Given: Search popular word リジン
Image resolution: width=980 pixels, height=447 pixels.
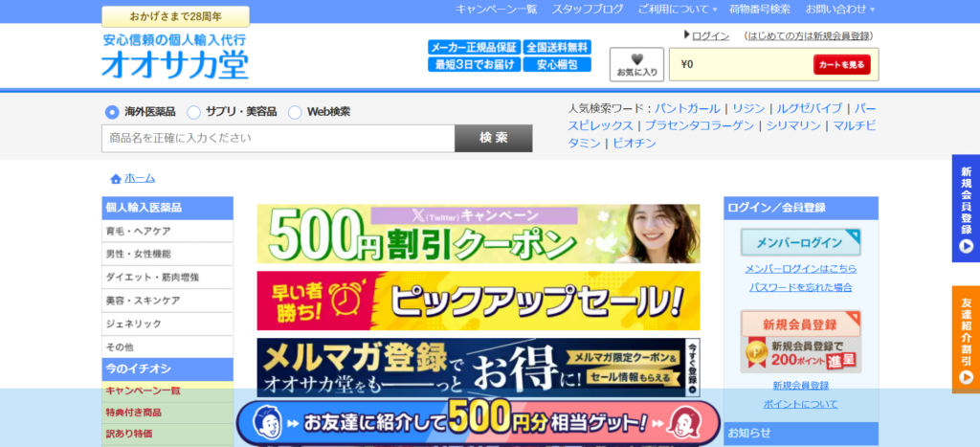Looking at the screenshot, I should [x=748, y=108].
